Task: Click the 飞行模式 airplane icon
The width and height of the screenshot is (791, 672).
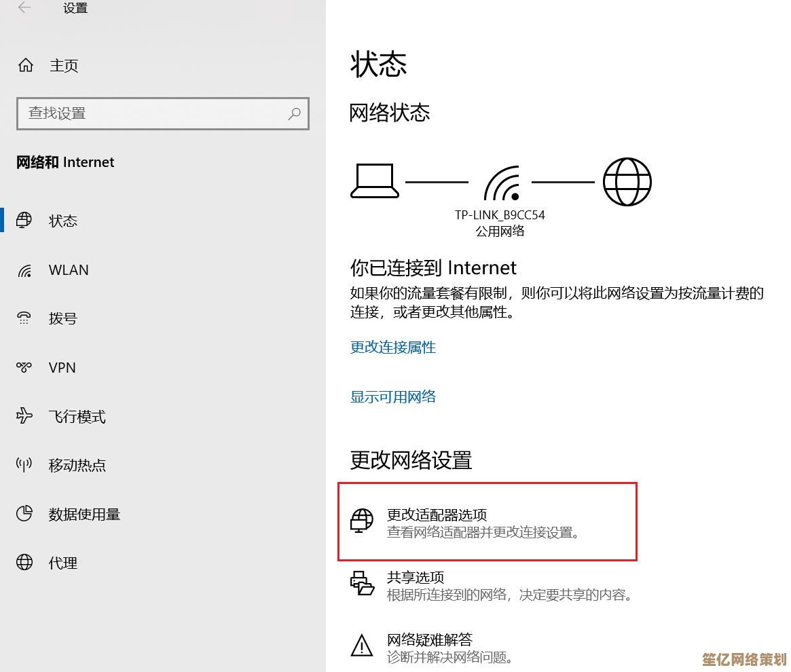Action: point(24,416)
